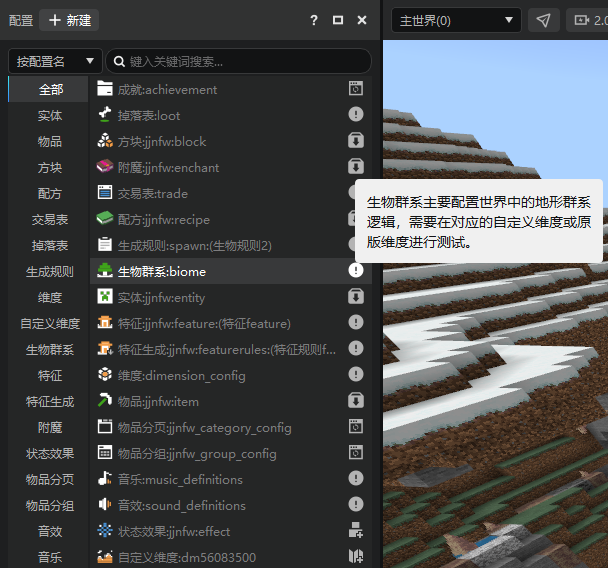Click download icon next to 附魔:jjnfw:enchant

coord(356,167)
